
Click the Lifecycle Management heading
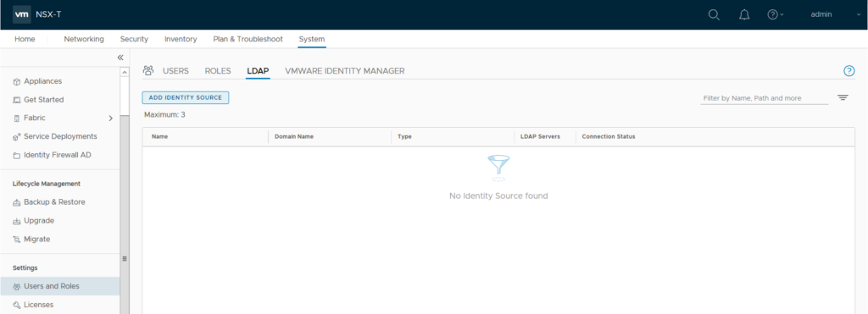pyautogui.click(x=47, y=184)
